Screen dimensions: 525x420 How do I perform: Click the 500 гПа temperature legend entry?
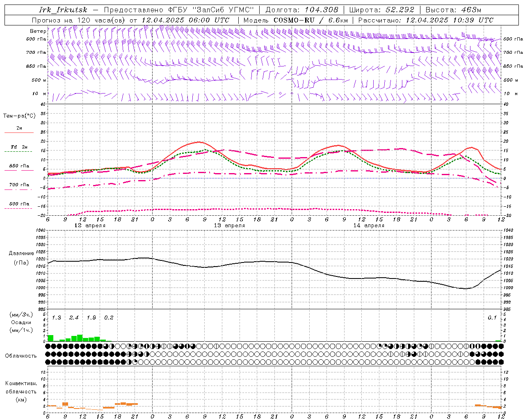tap(19, 204)
